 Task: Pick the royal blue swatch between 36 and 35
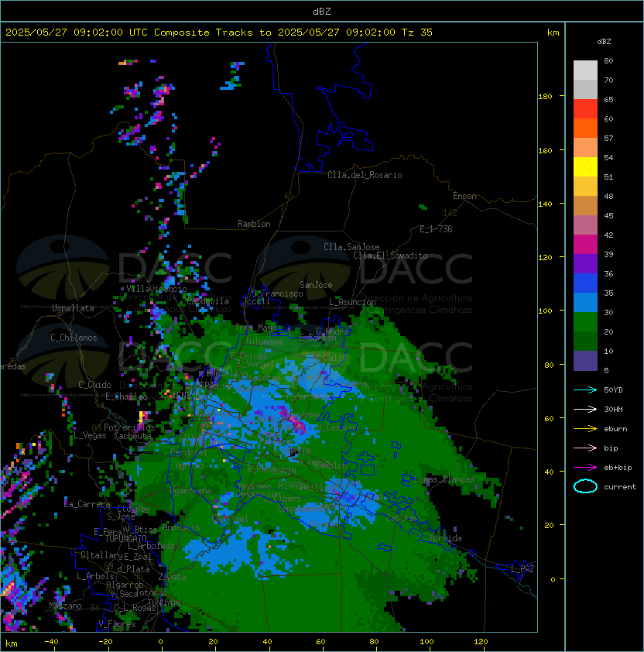point(585,283)
